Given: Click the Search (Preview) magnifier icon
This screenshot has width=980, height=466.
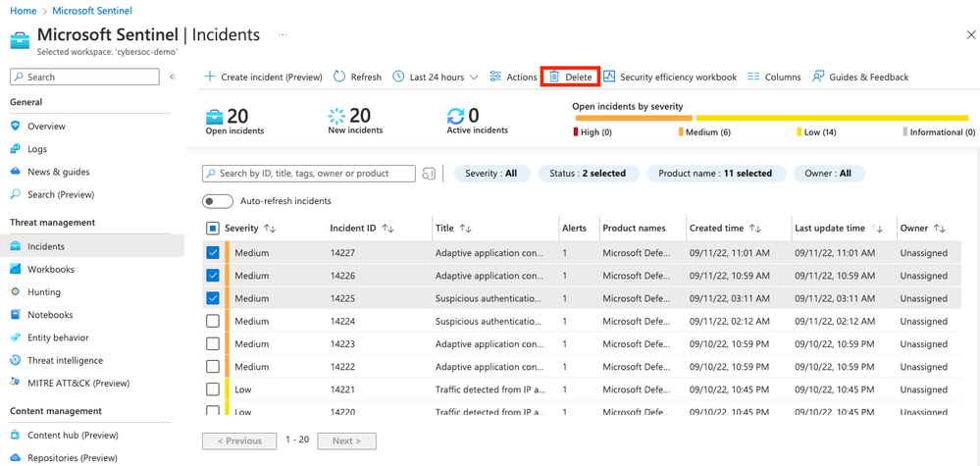Looking at the screenshot, I should coord(16,194).
